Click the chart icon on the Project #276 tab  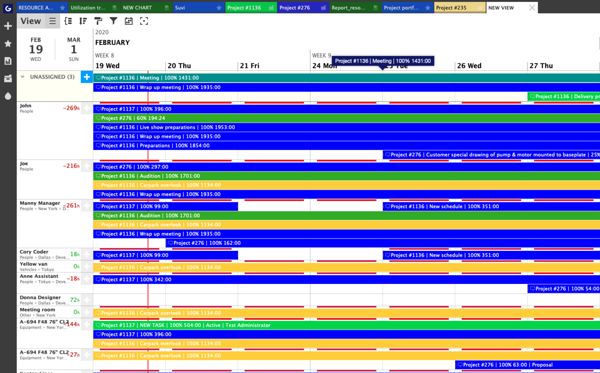323,8
